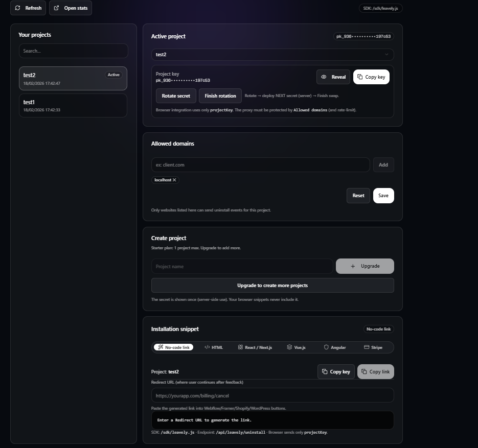Switch to the HTML snippet tab
The width and height of the screenshot is (478, 448).
[x=214, y=347]
